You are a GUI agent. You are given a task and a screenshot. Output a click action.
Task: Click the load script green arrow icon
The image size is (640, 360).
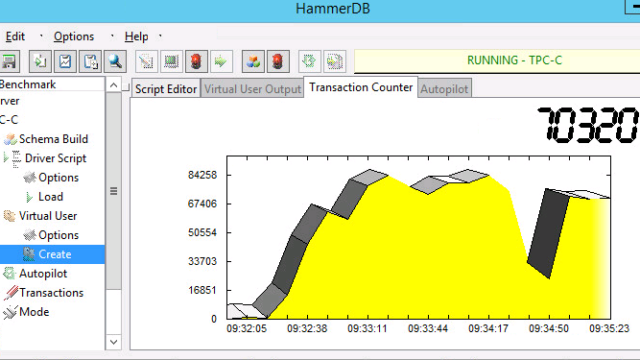40,62
